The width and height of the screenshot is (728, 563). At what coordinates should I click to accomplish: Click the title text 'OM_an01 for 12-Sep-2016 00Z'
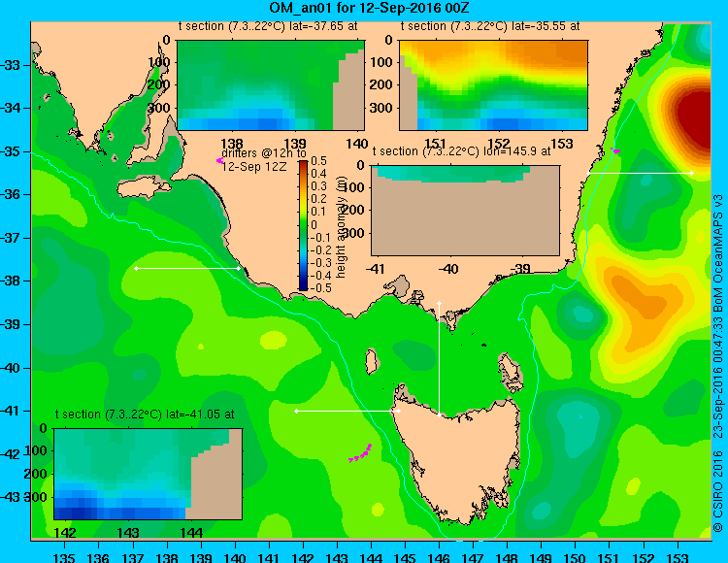click(370, 8)
